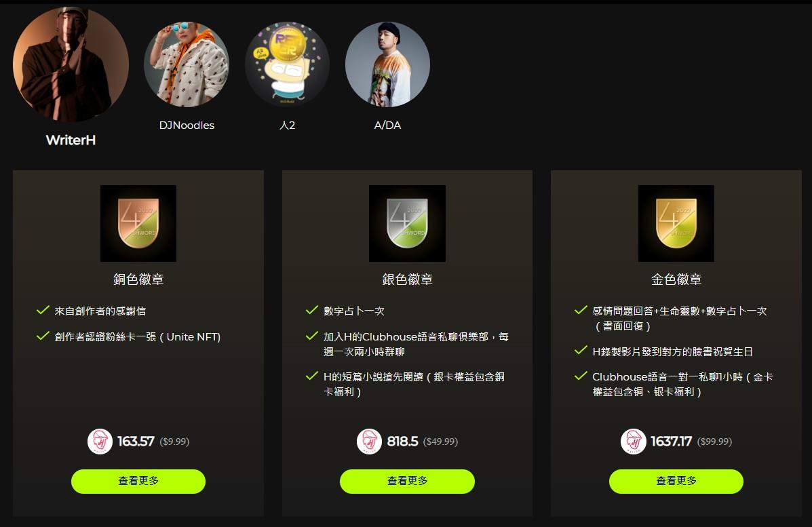812x527 pixels.
Task: Click the checkmark beside H錄製影片 birthday benefit
Action: 581,351
